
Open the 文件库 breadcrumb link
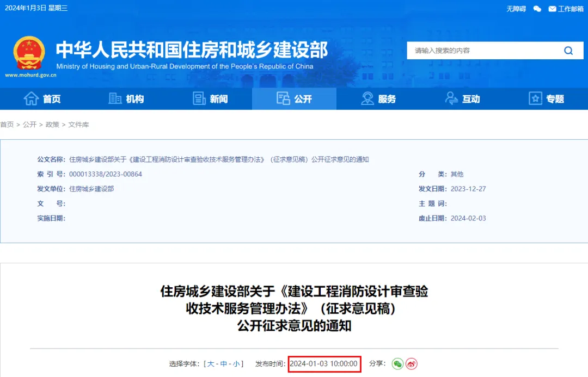79,124
